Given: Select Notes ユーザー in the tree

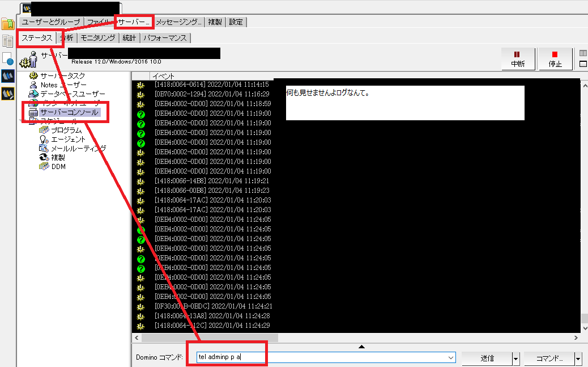Looking at the screenshot, I should point(63,85).
